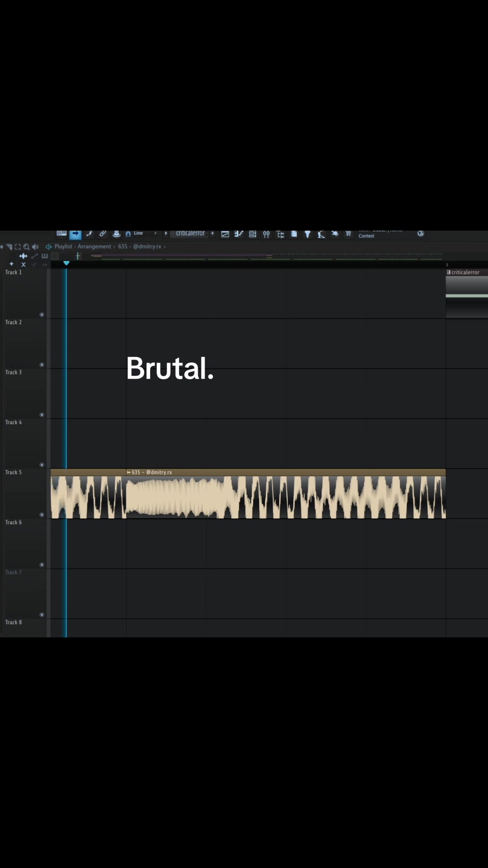The width and height of the screenshot is (488, 868).
Task: Mute Track 4 with its dot toggle
Action: tap(42, 465)
